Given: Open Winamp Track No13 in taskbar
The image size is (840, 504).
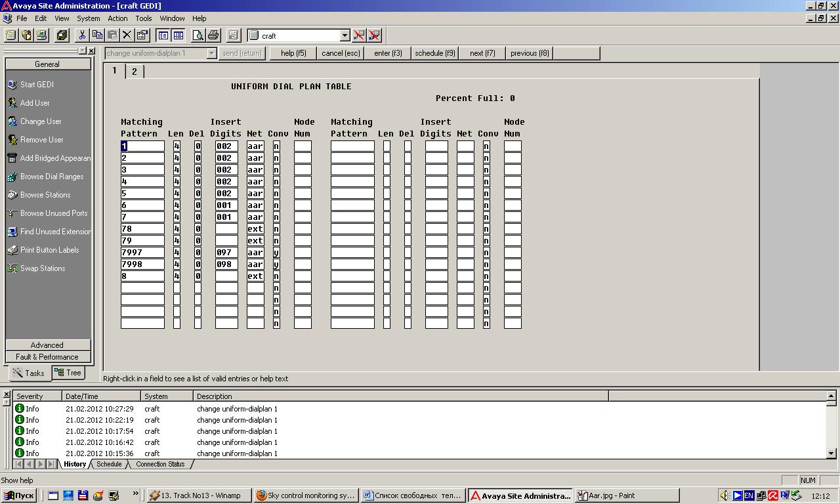Looking at the screenshot, I should click(x=199, y=495).
